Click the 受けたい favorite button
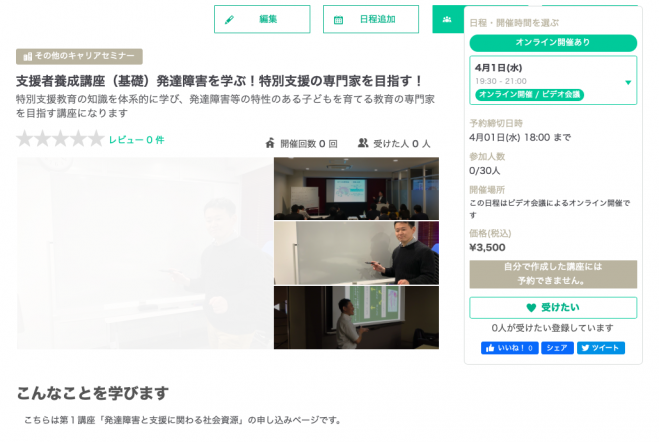Image resolution: width=659 pixels, height=442 pixels. [x=553, y=308]
